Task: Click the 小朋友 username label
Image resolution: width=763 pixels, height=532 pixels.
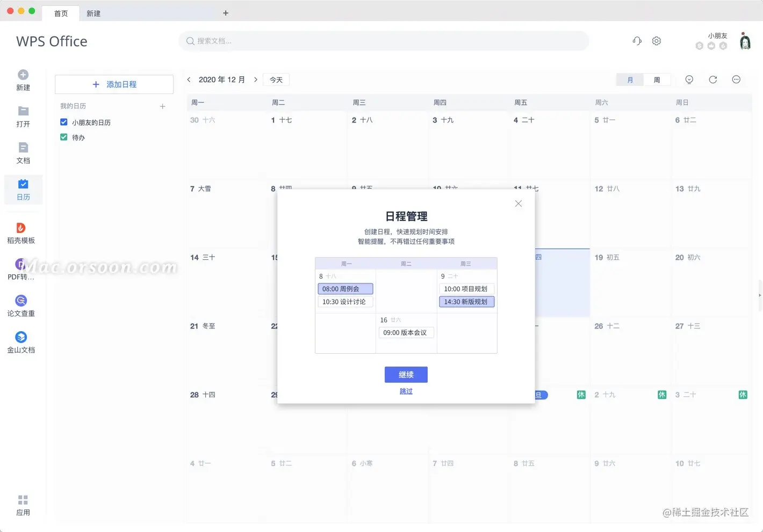Action: (717, 35)
